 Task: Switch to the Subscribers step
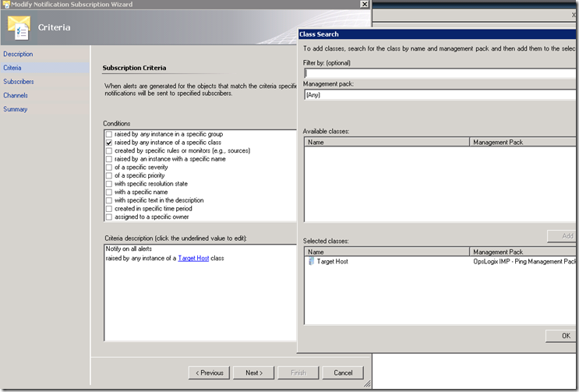pos(19,81)
